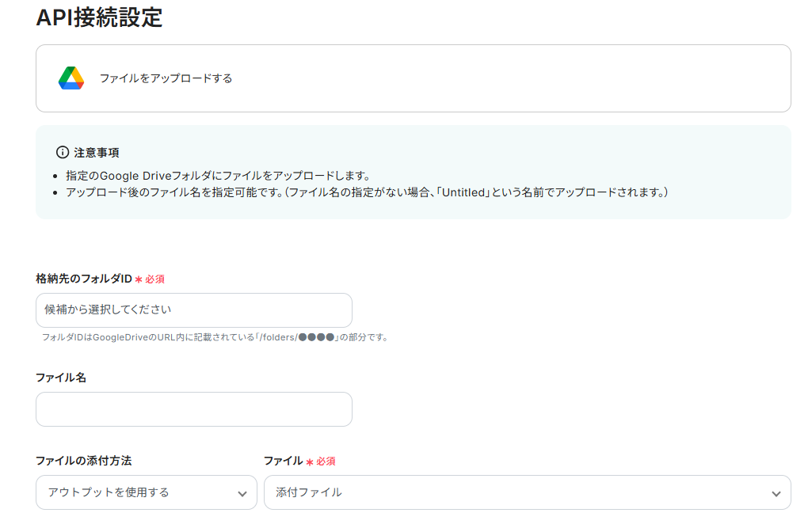The image size is (812, 528).
Task: Open the 添付ファイル file dropdown
Action: click(x=527, y=492)
